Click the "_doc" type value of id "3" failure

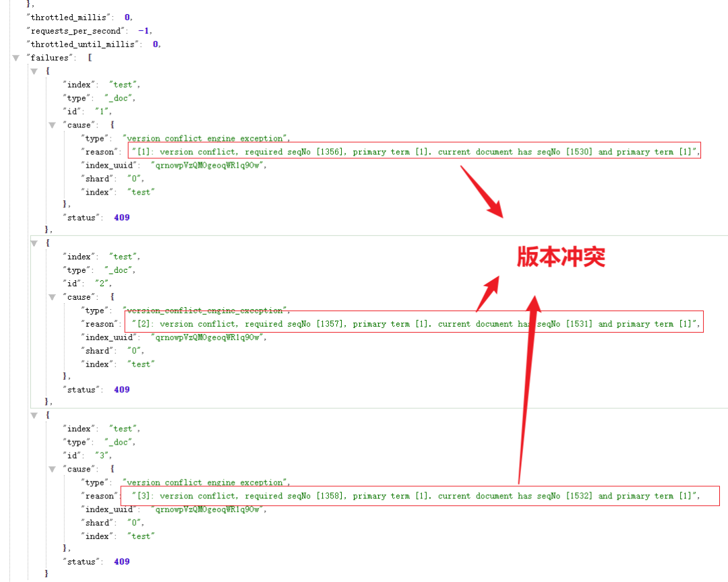tap(119, 443)
